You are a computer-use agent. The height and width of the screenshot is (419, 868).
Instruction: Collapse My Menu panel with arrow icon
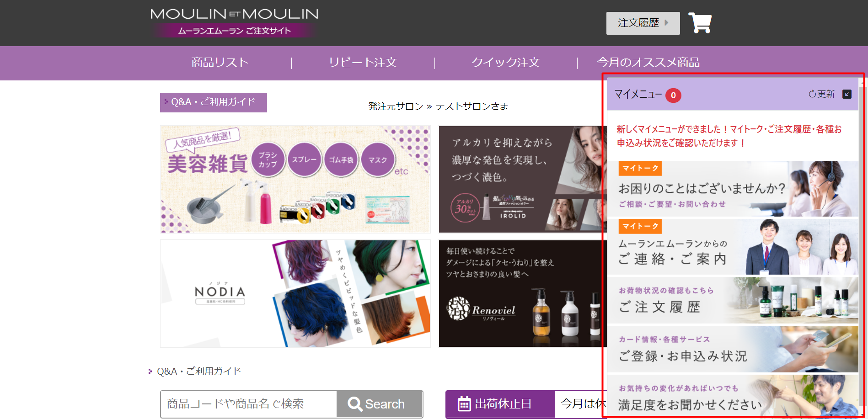click(847, 94)
